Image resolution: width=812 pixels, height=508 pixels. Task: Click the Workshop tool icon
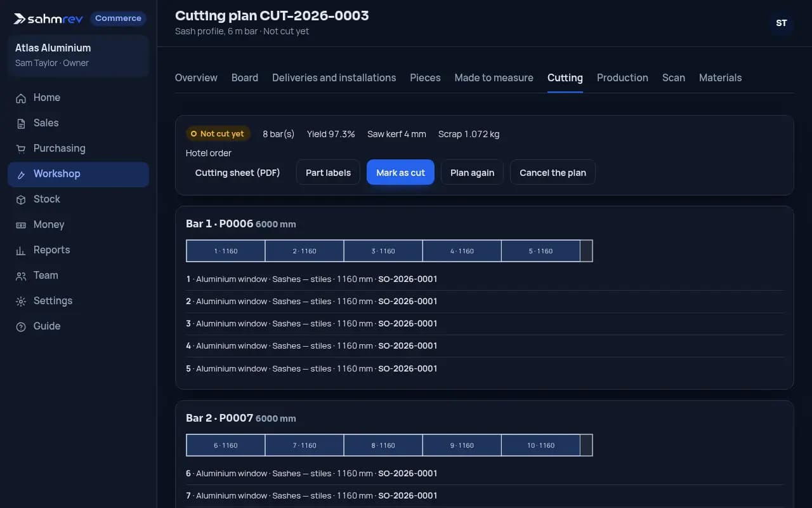point(21,174)
